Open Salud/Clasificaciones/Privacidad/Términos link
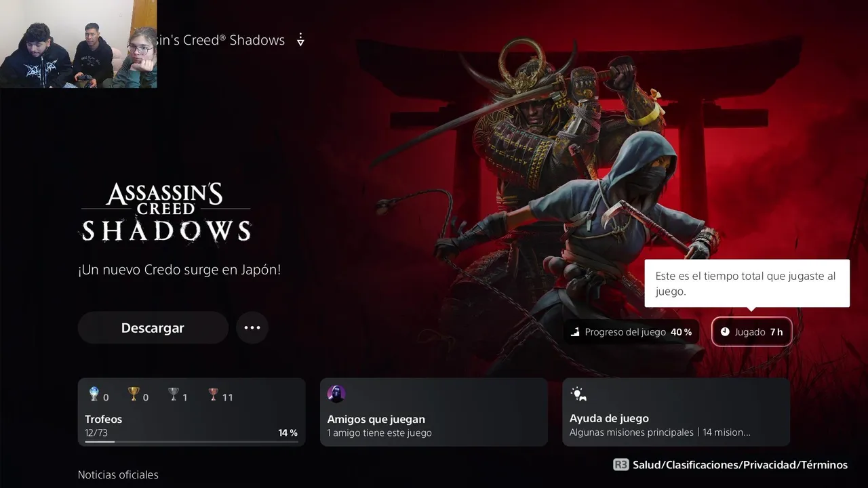Image resolution: width=868 pixels, height=488 pixels. pos(740,465)
